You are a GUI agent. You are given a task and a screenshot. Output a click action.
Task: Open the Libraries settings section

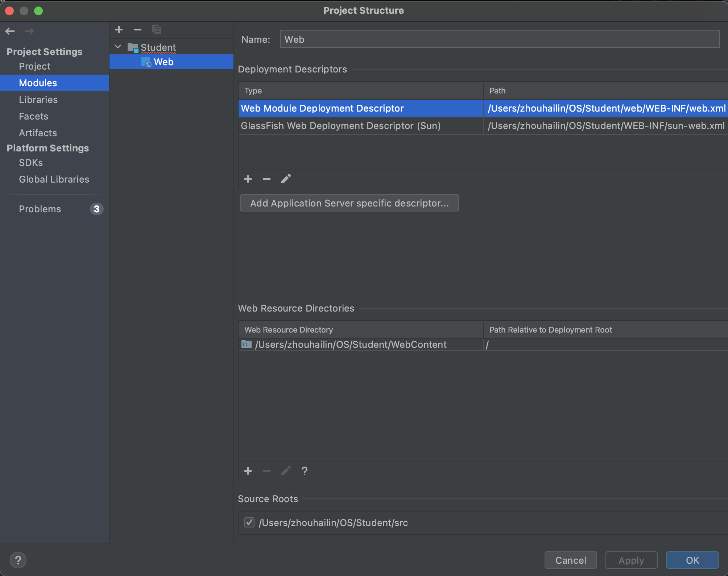point(38,100)
